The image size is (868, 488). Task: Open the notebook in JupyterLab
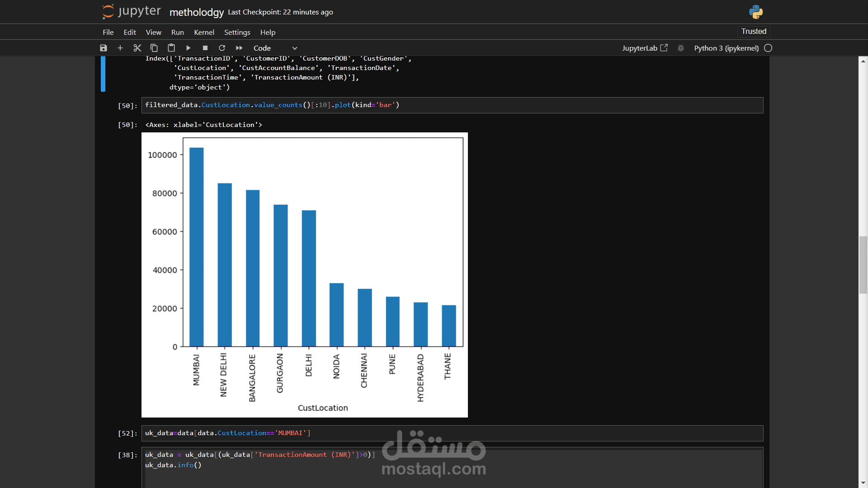[644, 48]
